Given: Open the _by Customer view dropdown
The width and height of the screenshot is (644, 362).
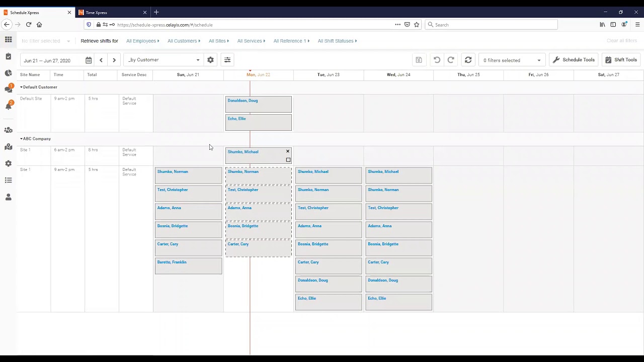Looking at the screenshot, I should point(164,60).
